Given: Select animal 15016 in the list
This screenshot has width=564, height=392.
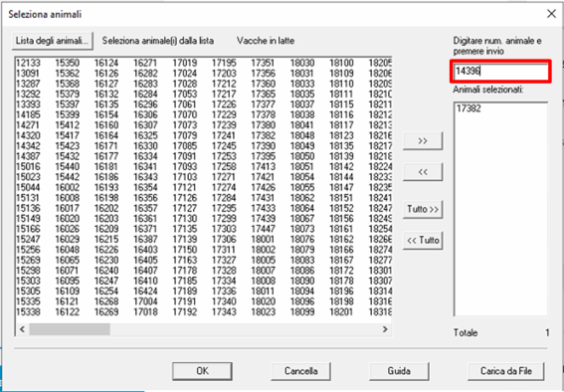Looking at the screenshot, I should (29, 167).
